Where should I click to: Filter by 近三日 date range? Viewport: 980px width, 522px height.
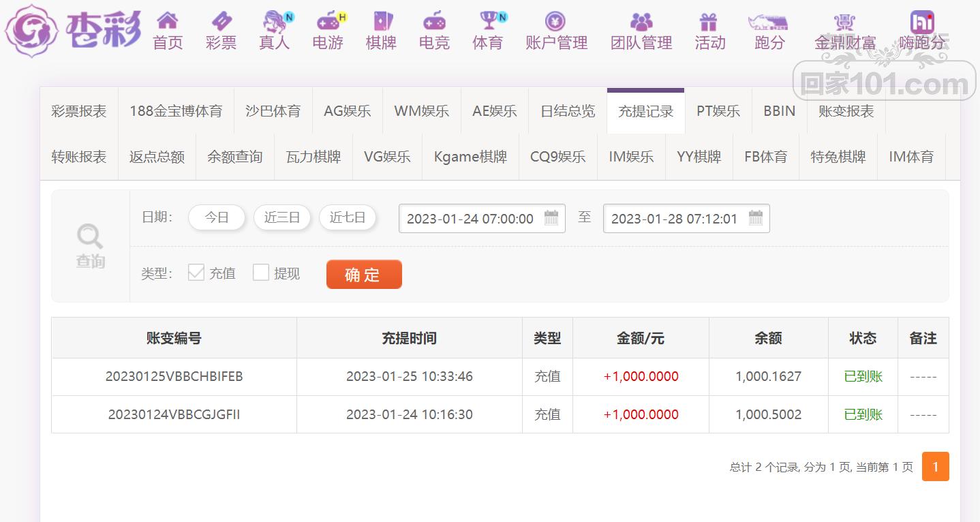tap(282, 218)
